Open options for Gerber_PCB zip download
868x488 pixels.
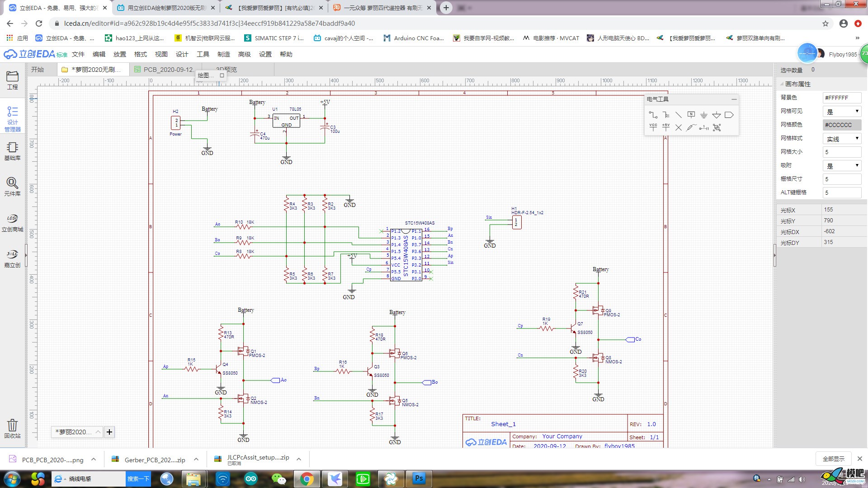click(x=196, y=460)
